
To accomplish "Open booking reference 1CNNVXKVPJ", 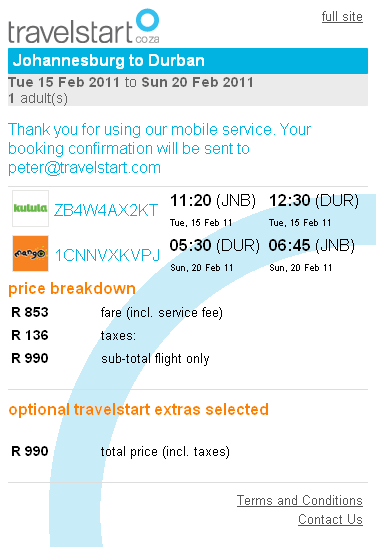I will (x=107, y=255).
